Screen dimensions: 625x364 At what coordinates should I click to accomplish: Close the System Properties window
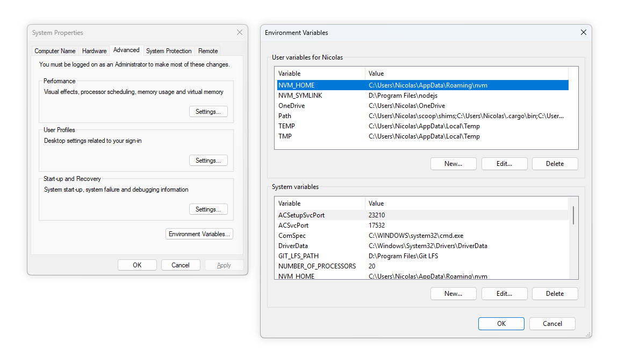point(240,33)
